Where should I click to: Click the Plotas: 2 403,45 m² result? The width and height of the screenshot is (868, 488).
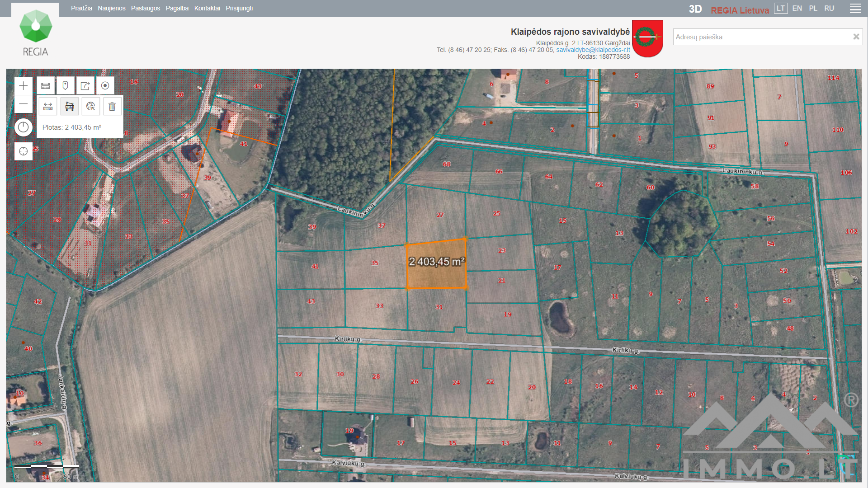[72, 127]
